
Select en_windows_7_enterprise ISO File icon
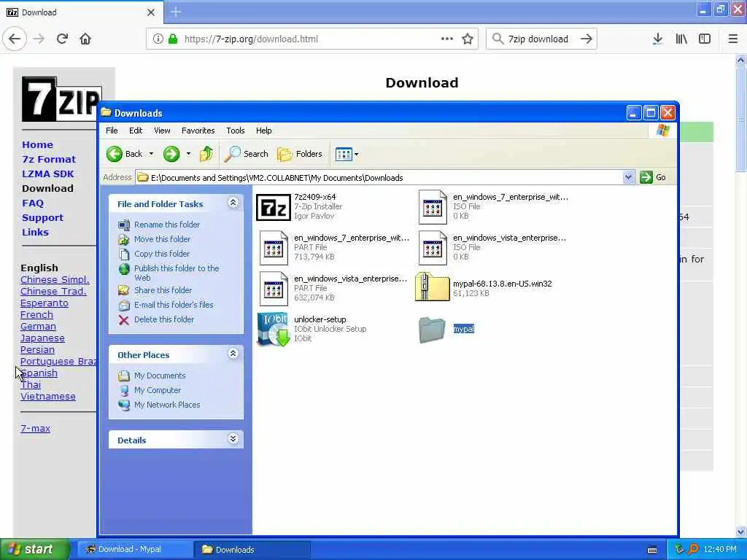point(433,207)
